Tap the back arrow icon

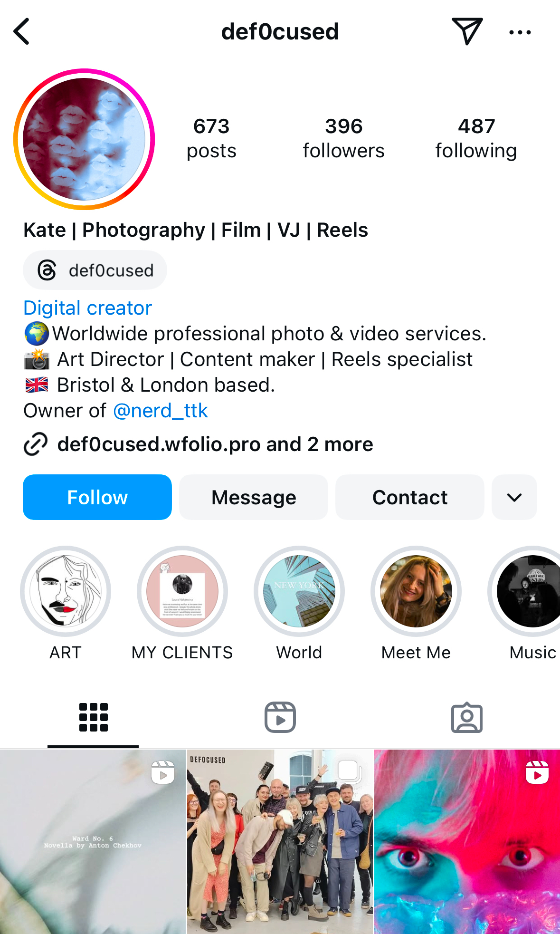point(22,32)
